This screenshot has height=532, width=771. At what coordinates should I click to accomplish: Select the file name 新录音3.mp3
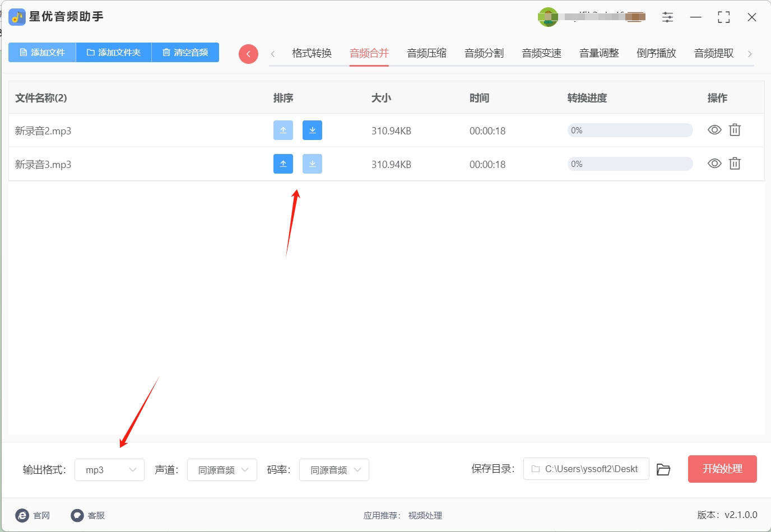tap(43, 165)
